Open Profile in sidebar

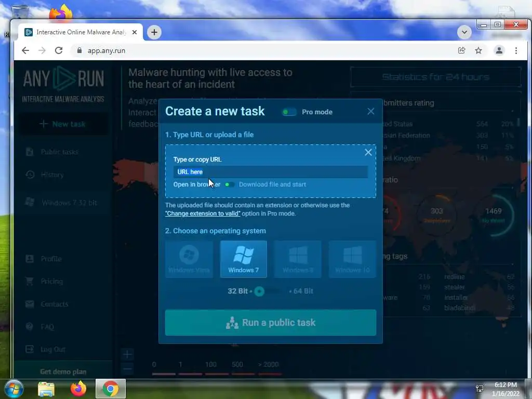tap(51, 259)
